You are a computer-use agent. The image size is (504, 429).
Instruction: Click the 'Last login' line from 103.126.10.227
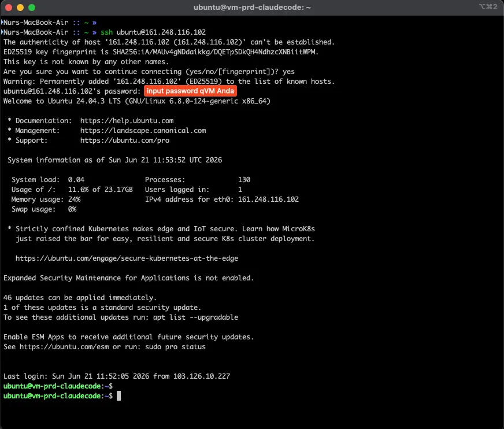(x=117, y=376)
